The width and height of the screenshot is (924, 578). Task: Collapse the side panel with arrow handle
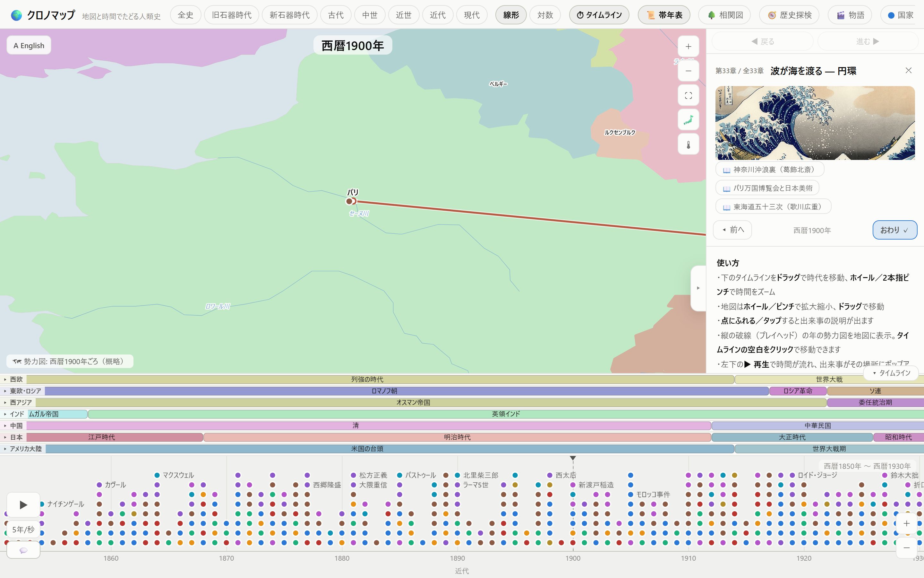pos(698,288)
